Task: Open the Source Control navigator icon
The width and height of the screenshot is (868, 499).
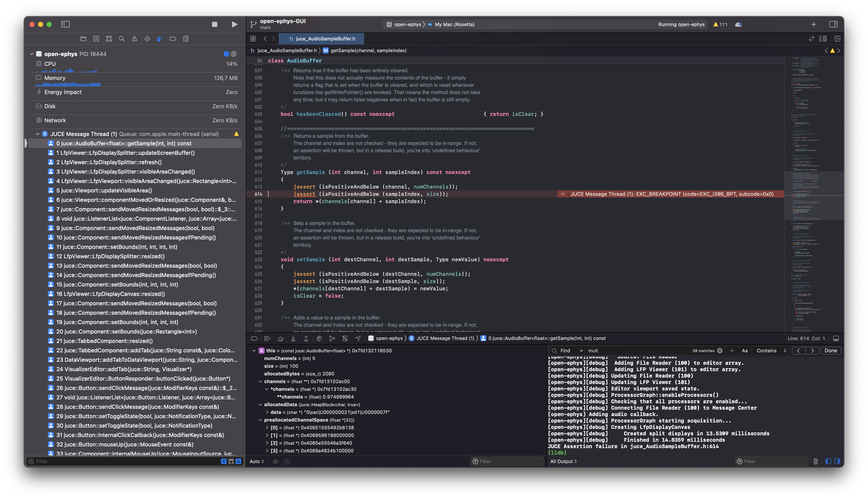Action: coord(96,39)
